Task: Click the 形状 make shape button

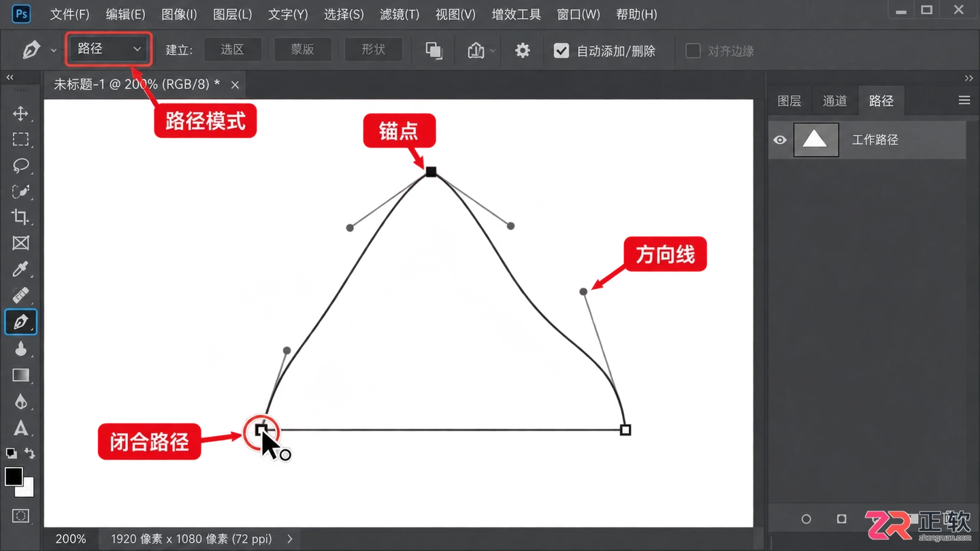Action: [x=373, y=50]
